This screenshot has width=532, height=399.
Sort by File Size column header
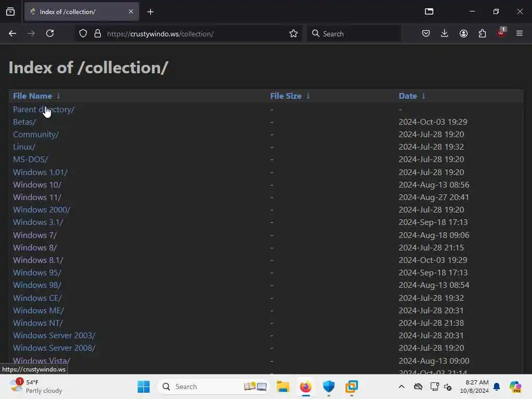click(286, 96)
